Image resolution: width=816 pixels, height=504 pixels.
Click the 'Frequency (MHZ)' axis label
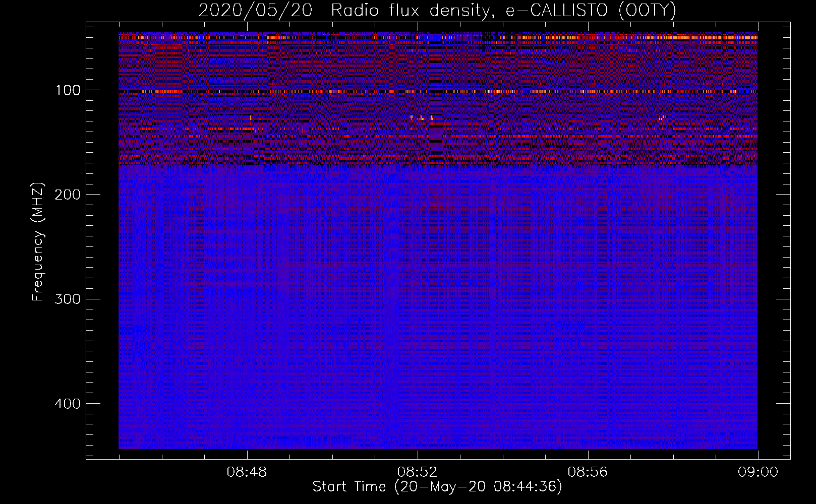point(38,242)
